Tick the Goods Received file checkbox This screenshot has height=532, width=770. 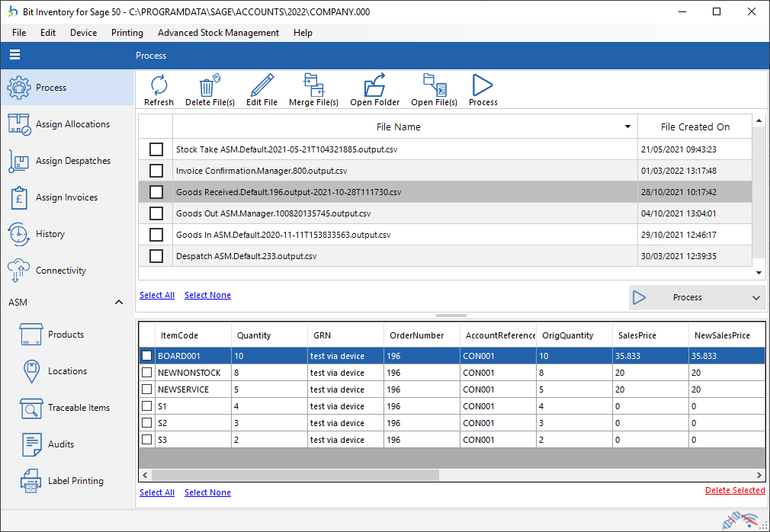point(156,192)
